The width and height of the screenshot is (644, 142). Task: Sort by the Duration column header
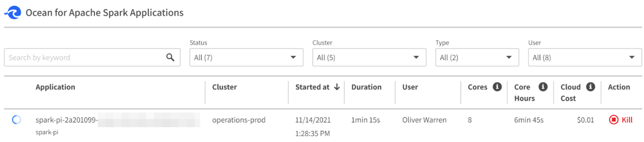[366, 87]
